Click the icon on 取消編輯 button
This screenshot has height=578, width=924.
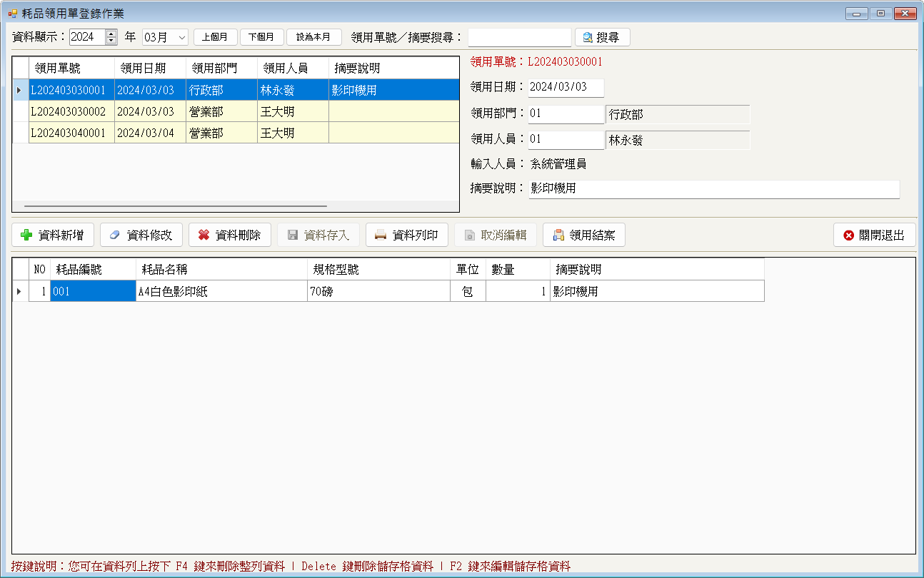(x=470, y=235)
